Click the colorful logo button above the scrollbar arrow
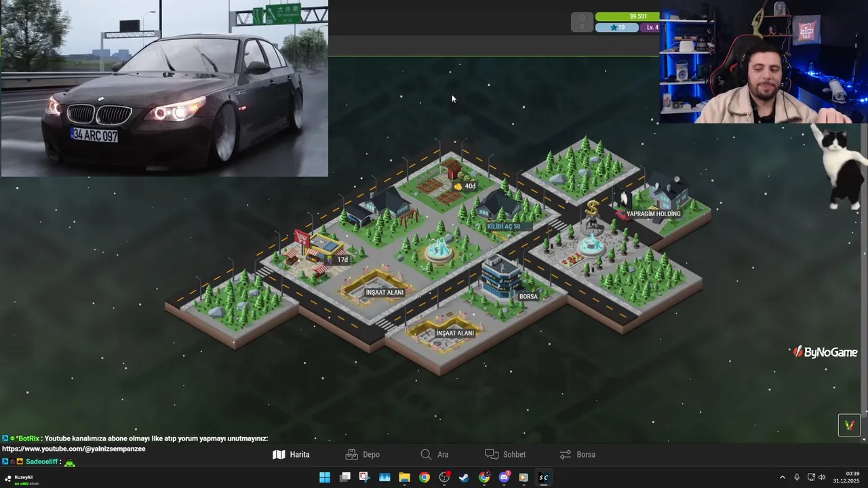 [849, 425]
